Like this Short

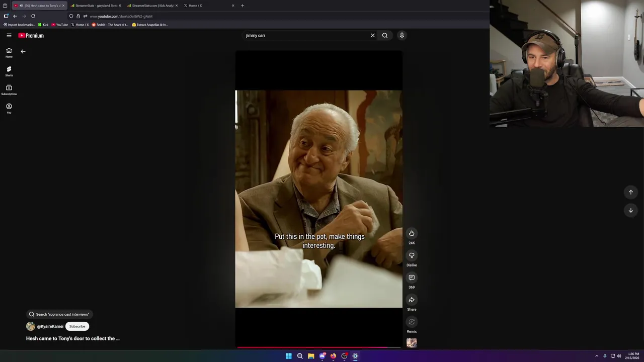(x=412, y=233)
